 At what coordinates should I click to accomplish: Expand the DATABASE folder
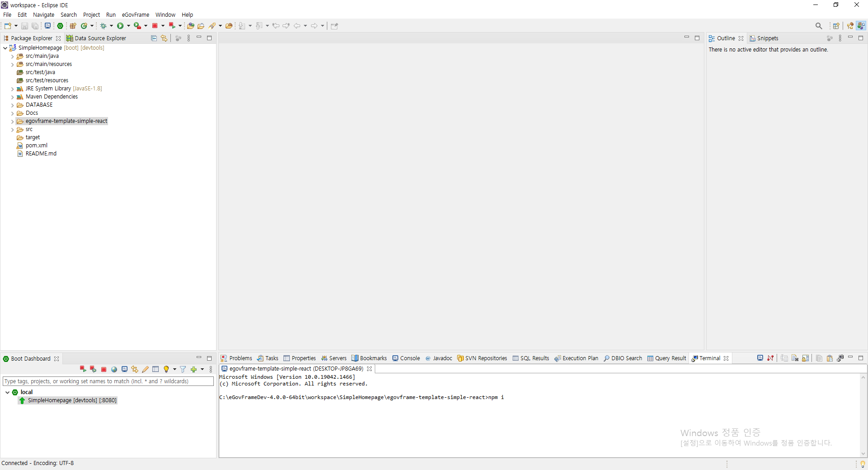click(x=12, y=105)
